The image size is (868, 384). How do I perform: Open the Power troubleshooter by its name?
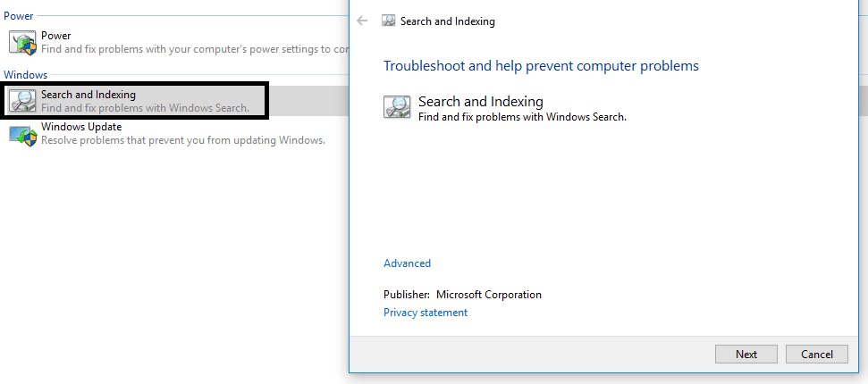pyautogui.click(x=55, y=36)
